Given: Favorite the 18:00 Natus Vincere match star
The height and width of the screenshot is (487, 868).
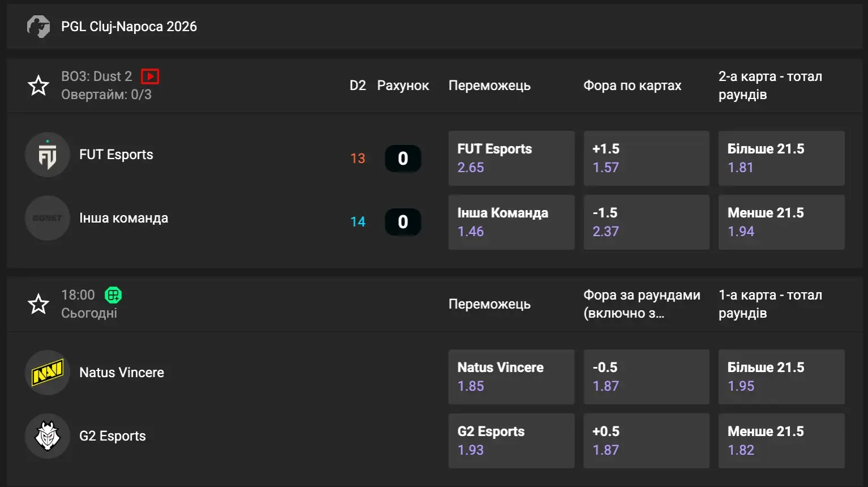Looking at the screenshot, I should click(38, 304).
